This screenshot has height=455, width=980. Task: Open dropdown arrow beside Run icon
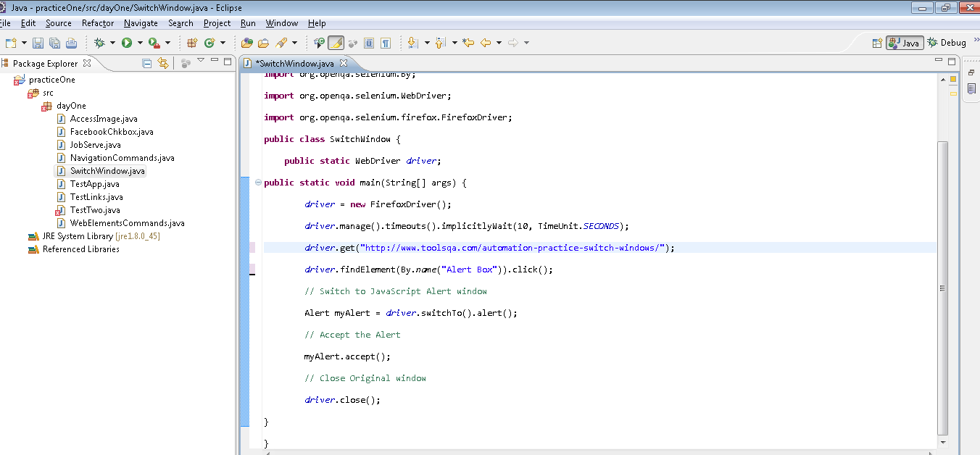pos(139,43)
